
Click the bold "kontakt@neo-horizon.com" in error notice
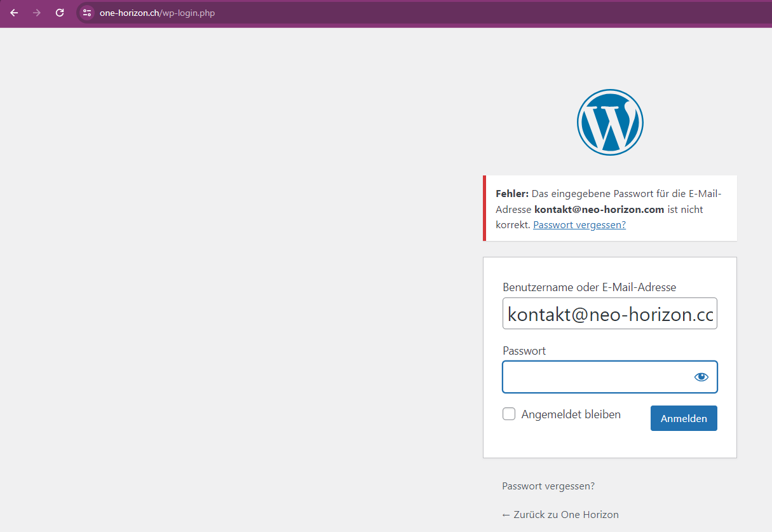[599, 209]
